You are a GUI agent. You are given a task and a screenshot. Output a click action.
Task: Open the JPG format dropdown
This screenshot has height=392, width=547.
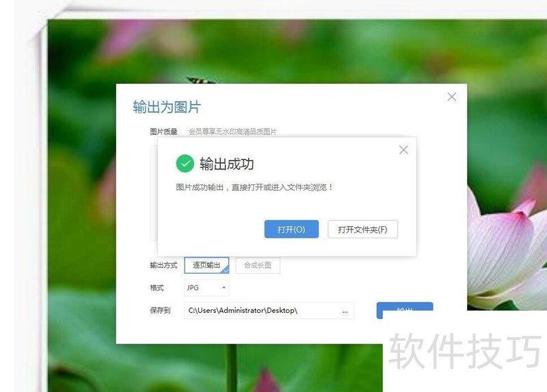pos(206,288)
